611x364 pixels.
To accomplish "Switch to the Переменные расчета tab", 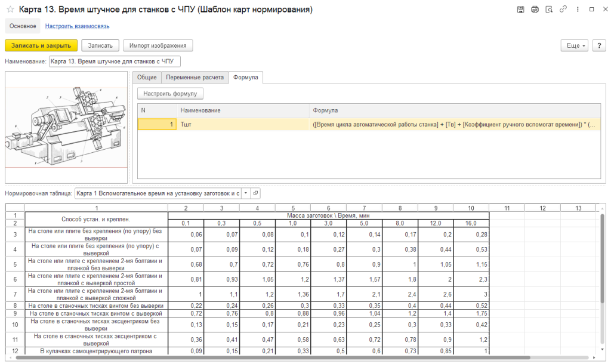I will pyautogui.click(x=195, y=78).
